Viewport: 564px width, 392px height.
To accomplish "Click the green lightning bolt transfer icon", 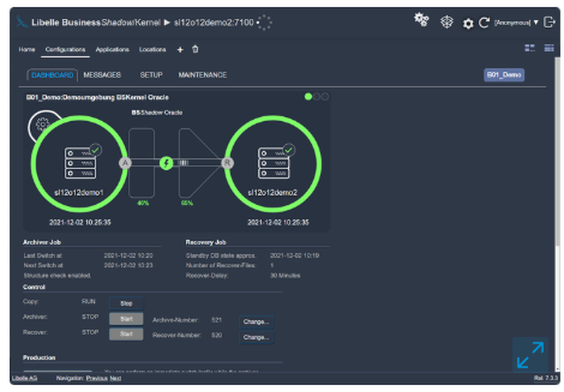I will [x=166, y=163].
